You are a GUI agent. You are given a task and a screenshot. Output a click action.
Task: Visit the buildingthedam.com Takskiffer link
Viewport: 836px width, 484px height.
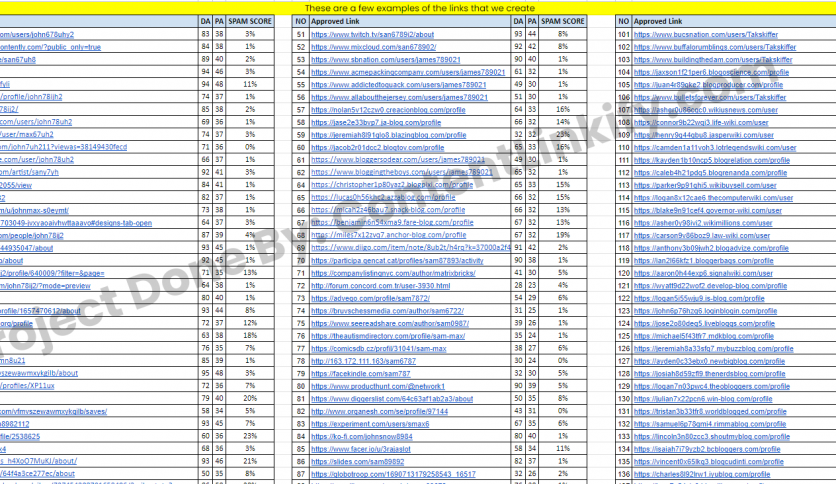(712, 60)
